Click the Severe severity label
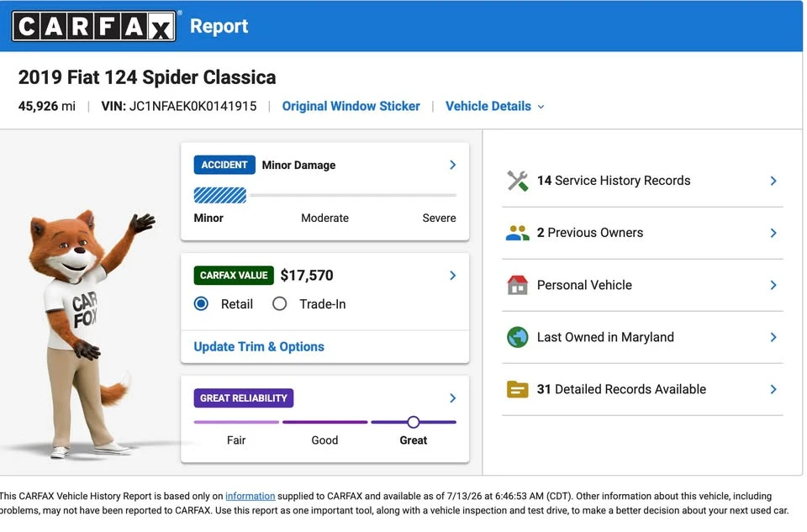The image size is (807, 532). 439,219
